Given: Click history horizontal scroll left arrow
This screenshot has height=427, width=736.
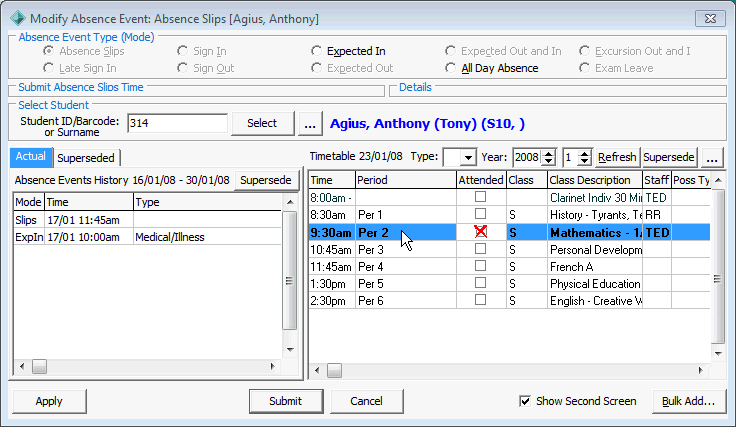Looking at the screenshot, I should click(22, 366).
